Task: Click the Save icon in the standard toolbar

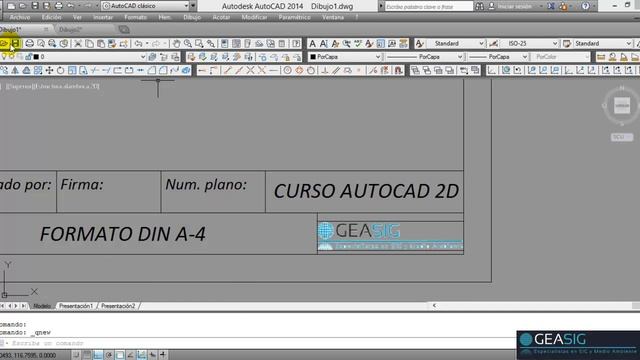Action: (x=15, y=43)
